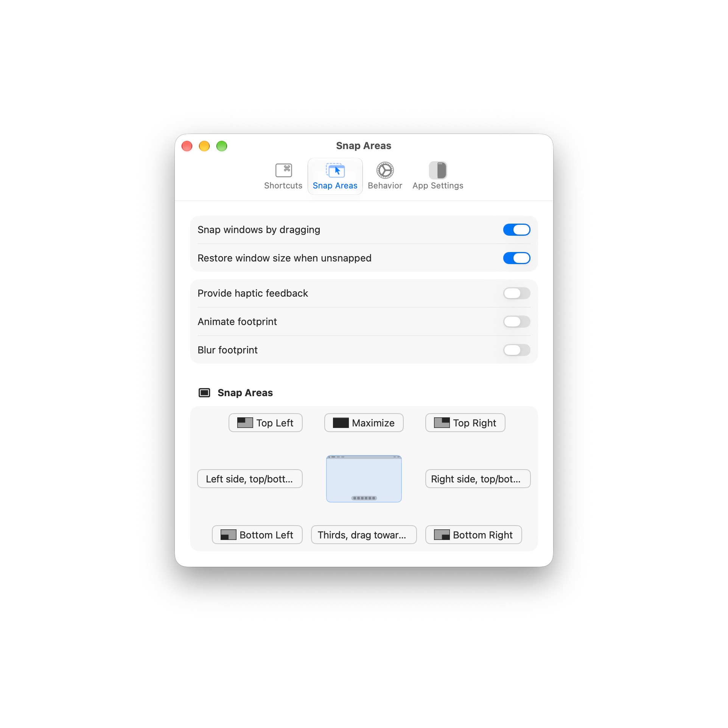
Task: Open the App Settings icon
Action: (x=438, y=170)
